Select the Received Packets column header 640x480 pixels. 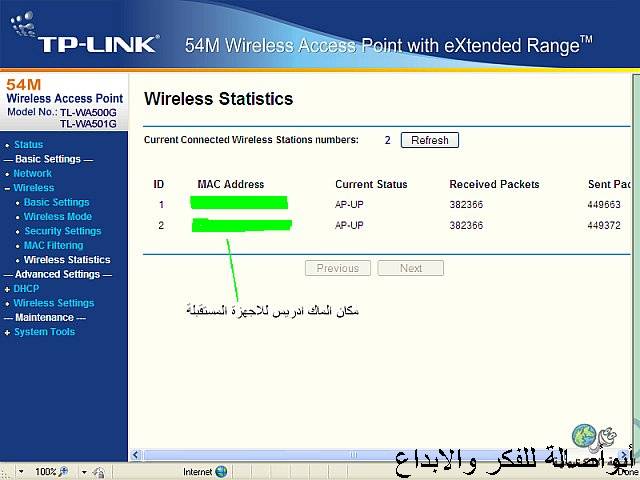pos(494,184)
